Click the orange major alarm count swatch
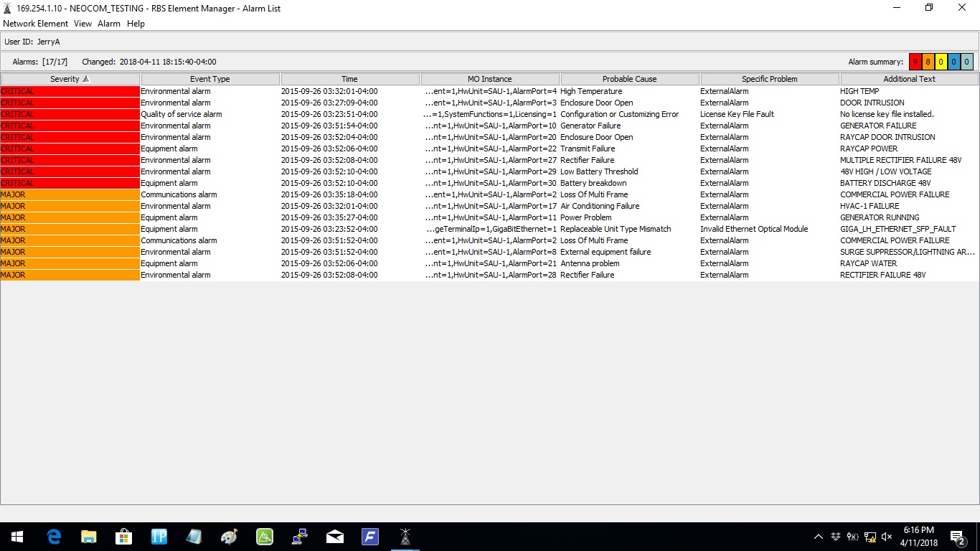The height and width of the screenshot is (551, 980). [x=928, y=62]
